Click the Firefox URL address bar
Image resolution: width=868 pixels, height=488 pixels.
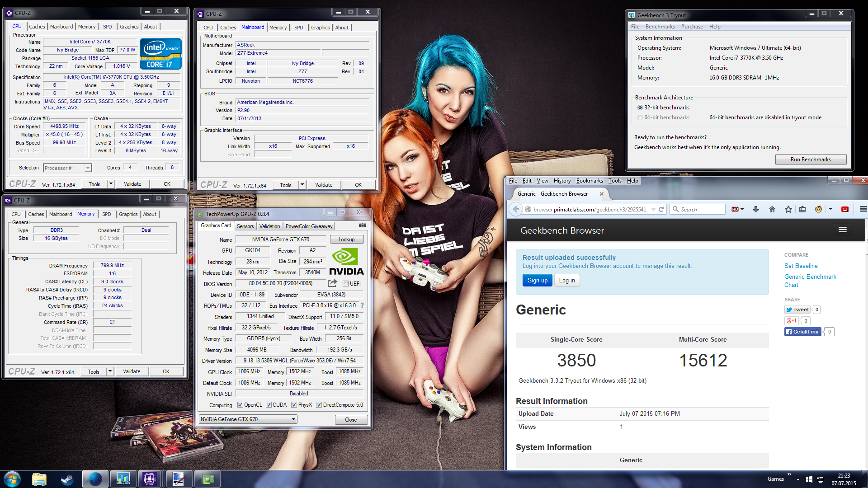[x=590, y=209]
